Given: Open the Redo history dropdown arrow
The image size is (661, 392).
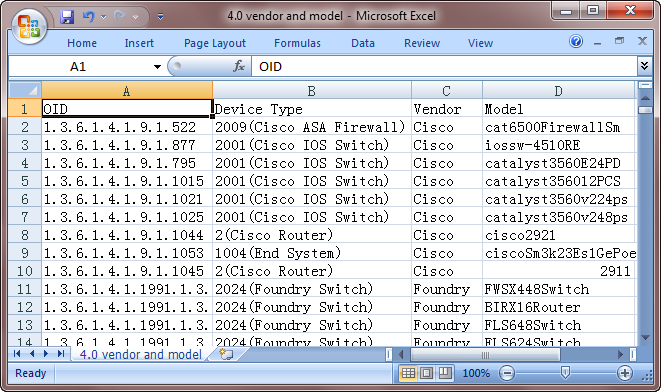Looking at the screenshot, I should click(x=135, y=17).
